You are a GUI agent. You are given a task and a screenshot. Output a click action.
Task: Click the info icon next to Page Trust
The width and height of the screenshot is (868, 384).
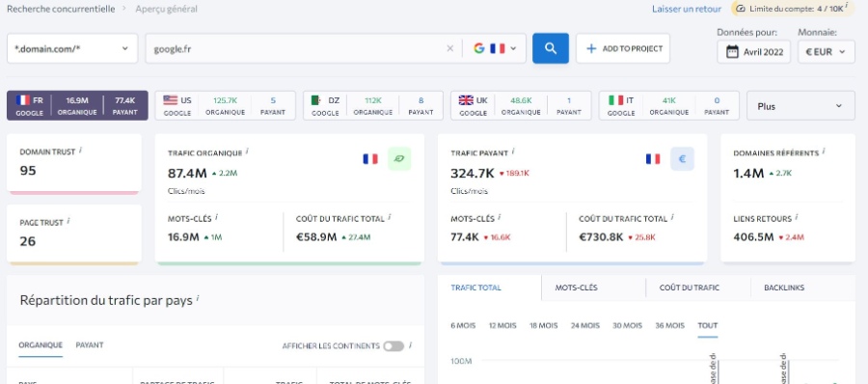point(68,221)
